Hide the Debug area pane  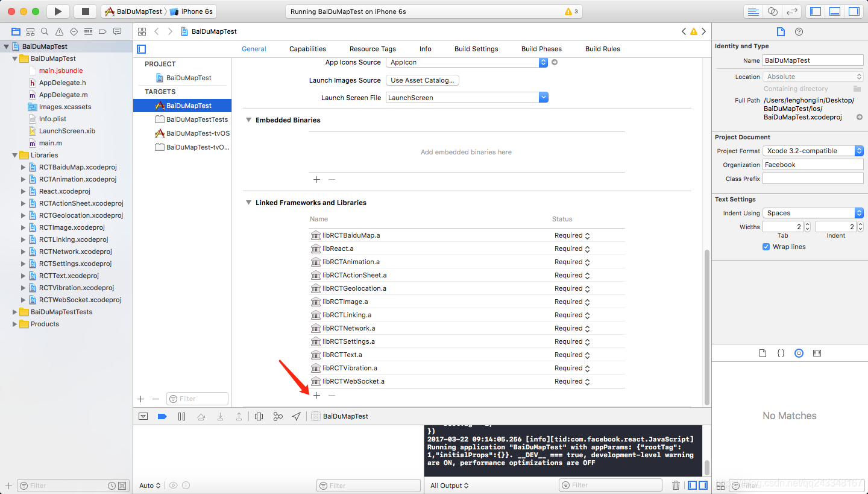[835, 11]
